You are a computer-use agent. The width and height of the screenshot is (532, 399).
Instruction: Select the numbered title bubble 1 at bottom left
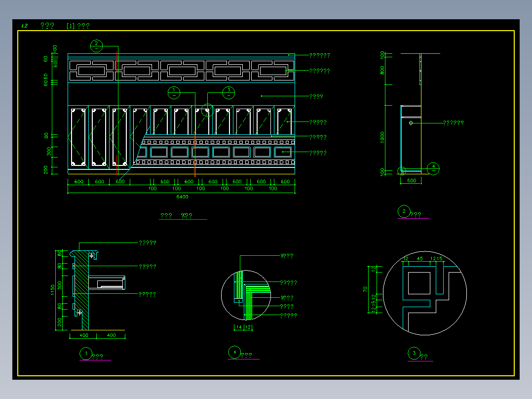(x=86, y=354)
